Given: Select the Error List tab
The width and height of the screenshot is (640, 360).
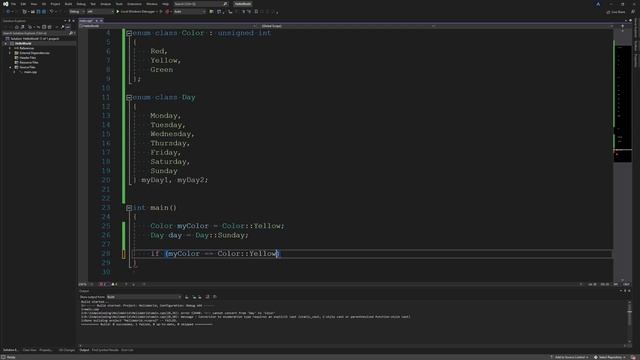Looking at the screenshot, I should pos(127,350).
